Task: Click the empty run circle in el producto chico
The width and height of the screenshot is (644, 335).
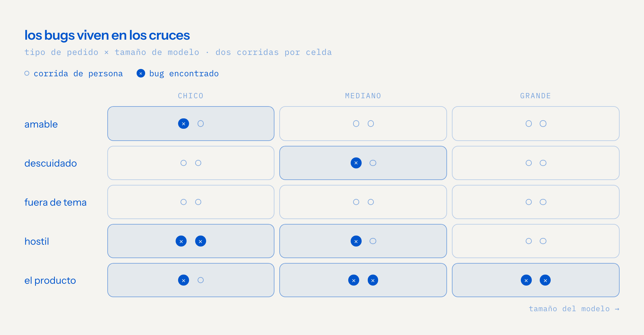Action: click(201, 280)
